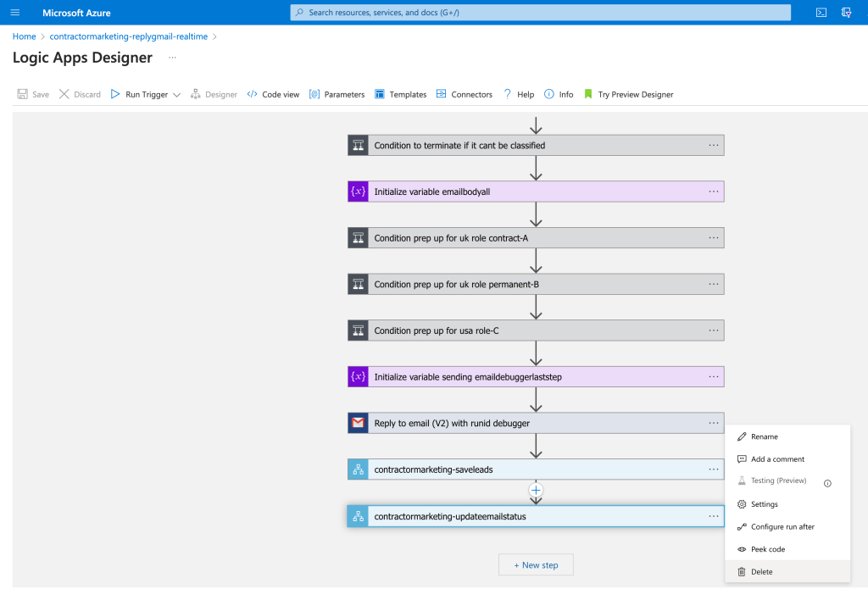Select Peek code in context menu

point(787,550)
